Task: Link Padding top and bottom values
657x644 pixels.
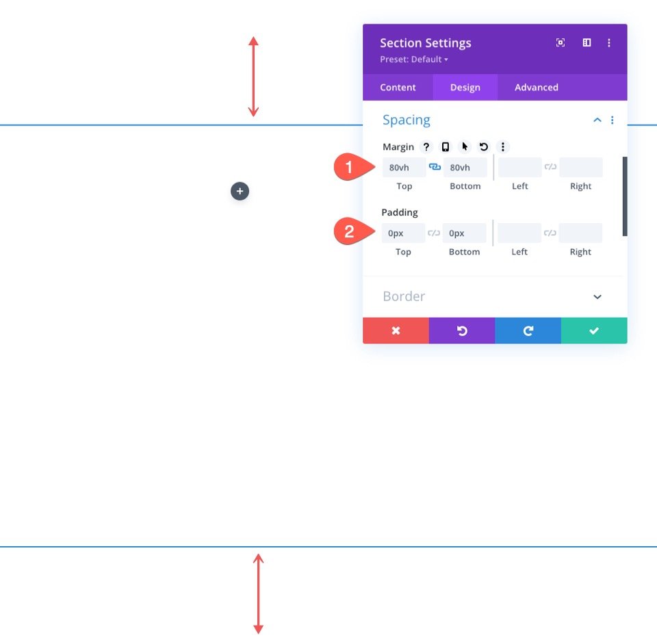Action: click(x=434, y=233)
